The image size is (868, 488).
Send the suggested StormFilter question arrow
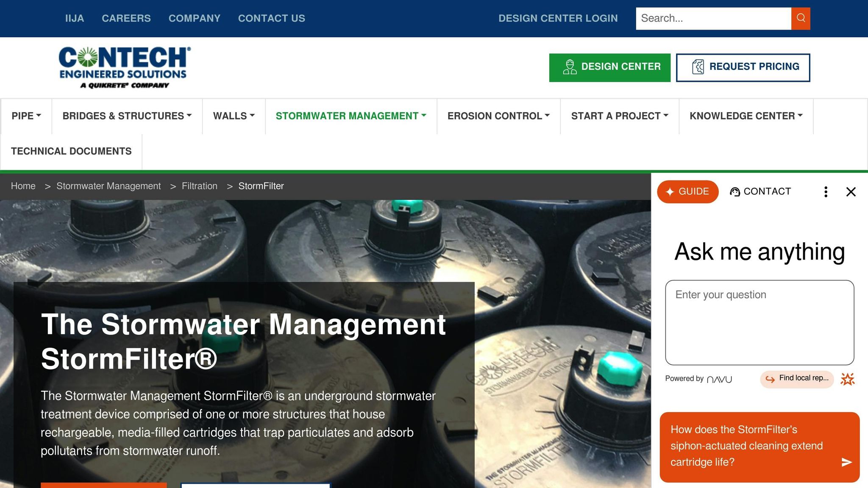coord(846,462)
